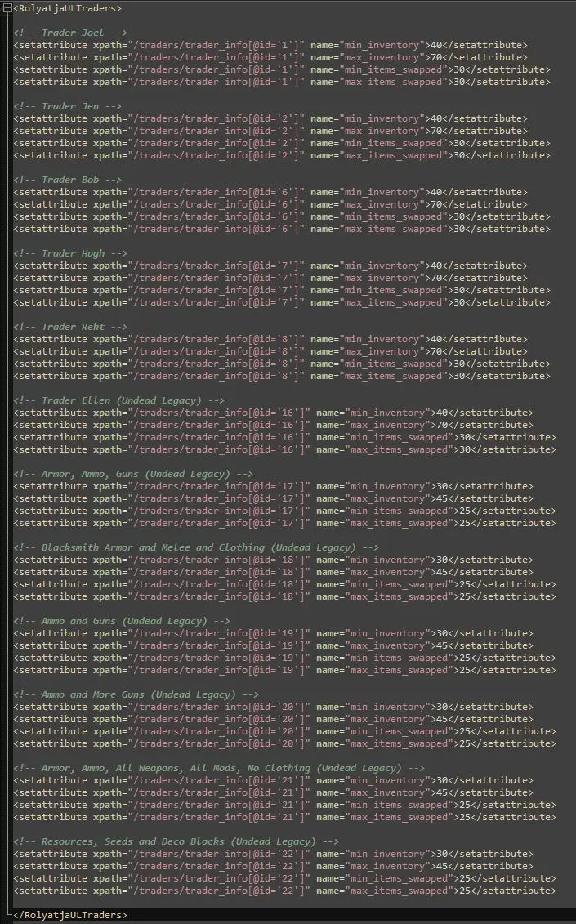Click the Trader Bob comment line
This screenshot has height=924, width=576.
click(x=67, y=180)
